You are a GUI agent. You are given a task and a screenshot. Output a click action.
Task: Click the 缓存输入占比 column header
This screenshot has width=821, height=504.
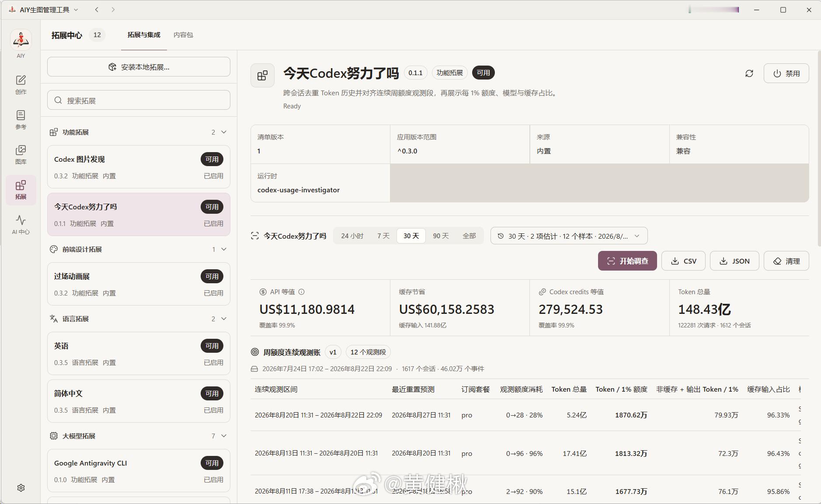coord(769,389)
